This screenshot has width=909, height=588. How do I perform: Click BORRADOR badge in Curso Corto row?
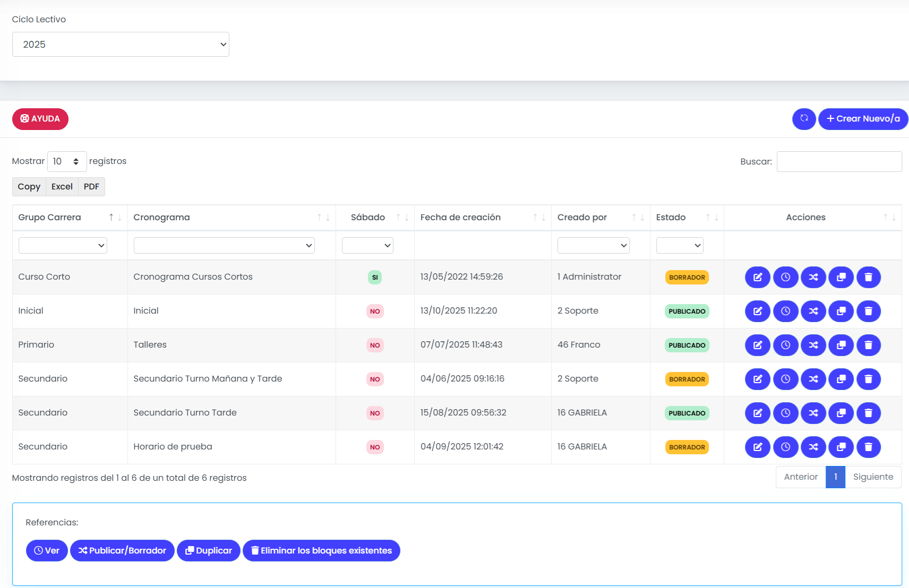(687, 278)
